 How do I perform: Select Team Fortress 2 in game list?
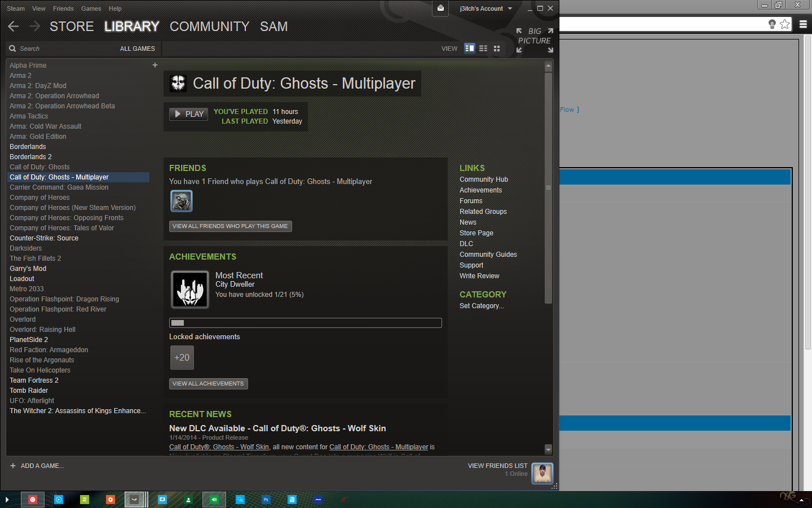pos(78,380)
